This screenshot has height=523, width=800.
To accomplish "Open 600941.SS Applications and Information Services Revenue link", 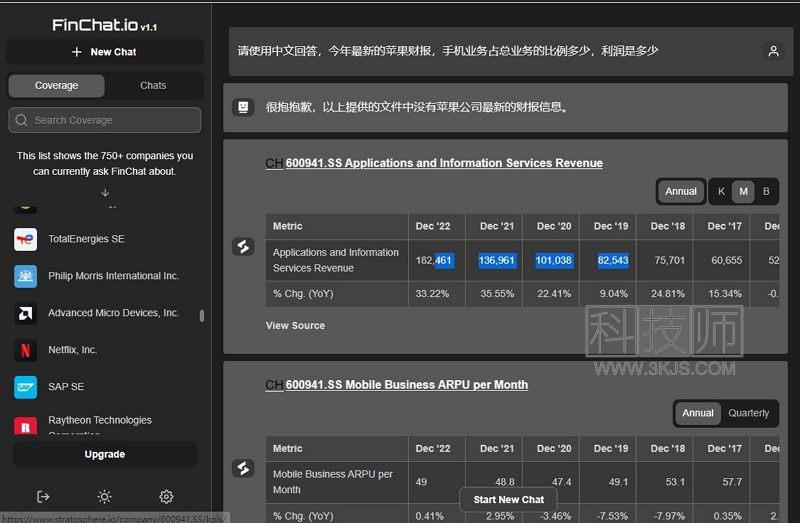I will 444,163.
